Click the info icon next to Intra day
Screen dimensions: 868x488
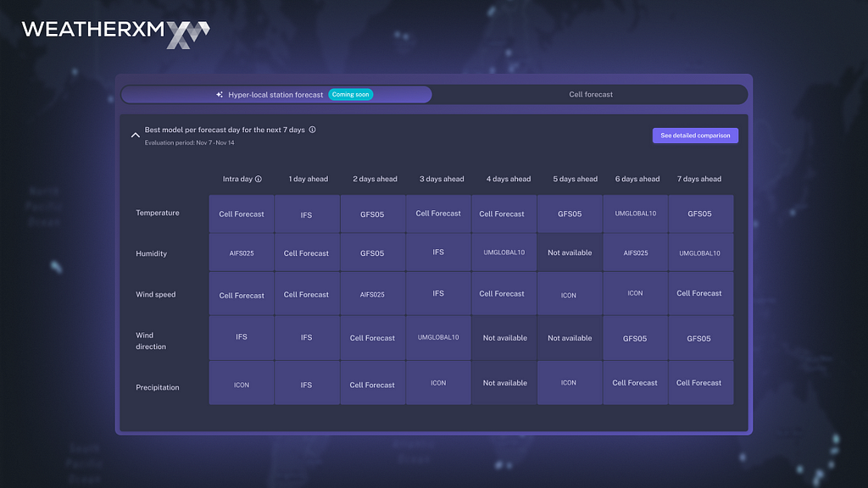[259, 179]
